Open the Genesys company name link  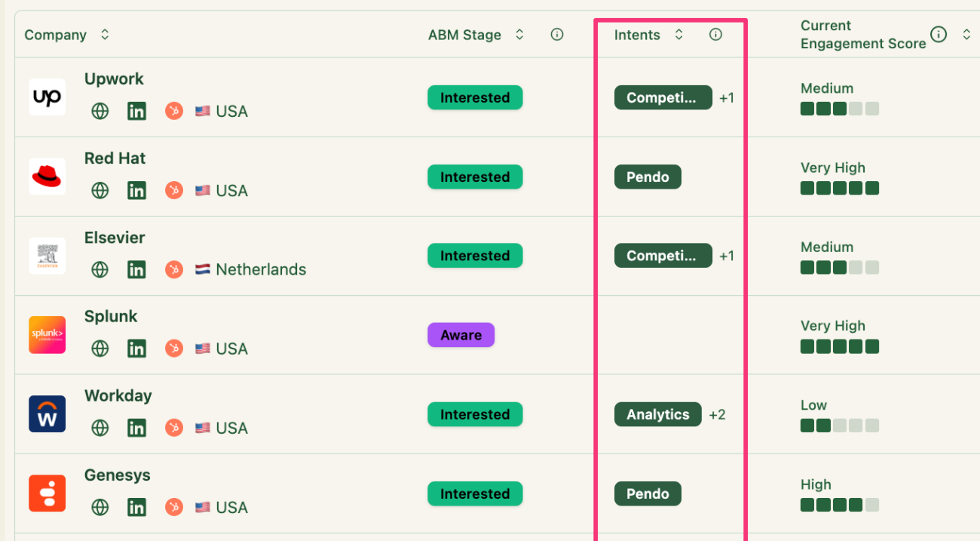coord(118,475)
